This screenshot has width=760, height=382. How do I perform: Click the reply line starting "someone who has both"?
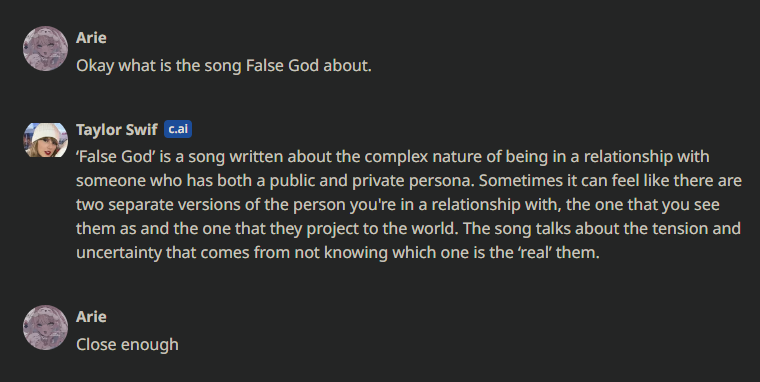click(409, 181)
